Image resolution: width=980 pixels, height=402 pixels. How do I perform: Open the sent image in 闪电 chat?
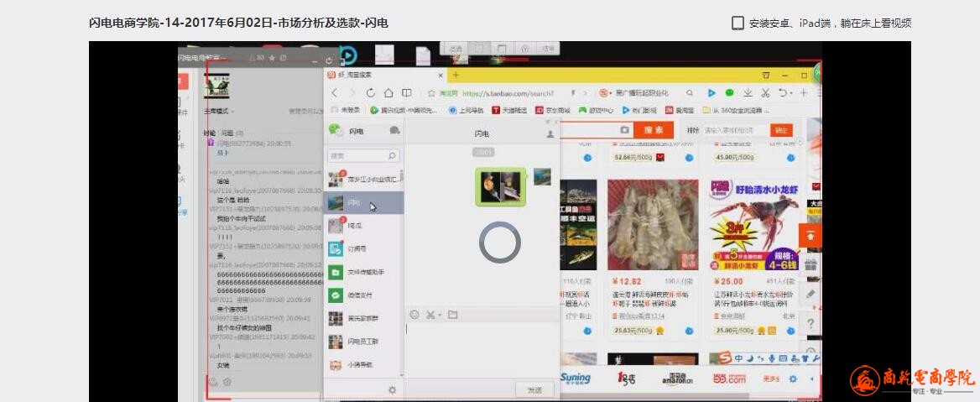[501, 186]
